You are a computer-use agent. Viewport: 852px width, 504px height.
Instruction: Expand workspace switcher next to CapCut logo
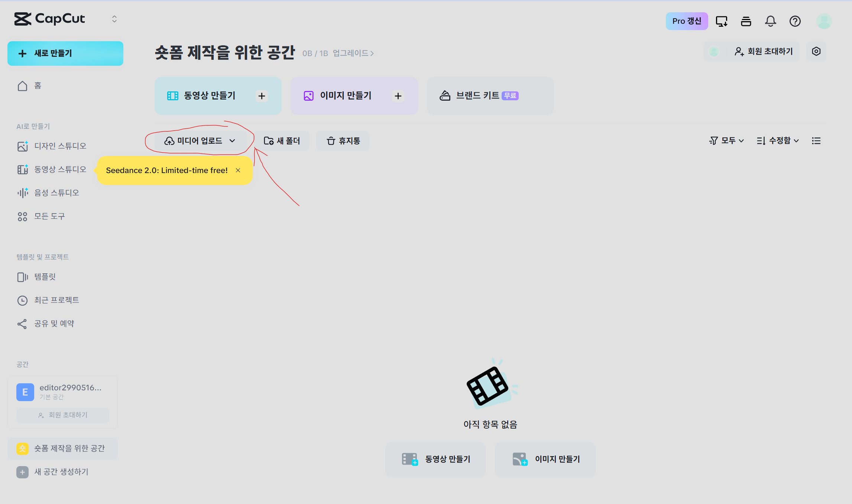[x=114, y=19]
